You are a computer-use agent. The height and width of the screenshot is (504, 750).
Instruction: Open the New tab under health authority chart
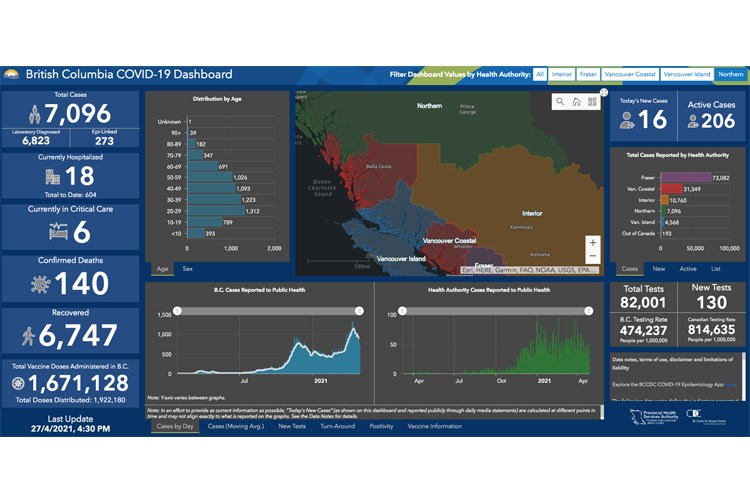click(659, 269)
